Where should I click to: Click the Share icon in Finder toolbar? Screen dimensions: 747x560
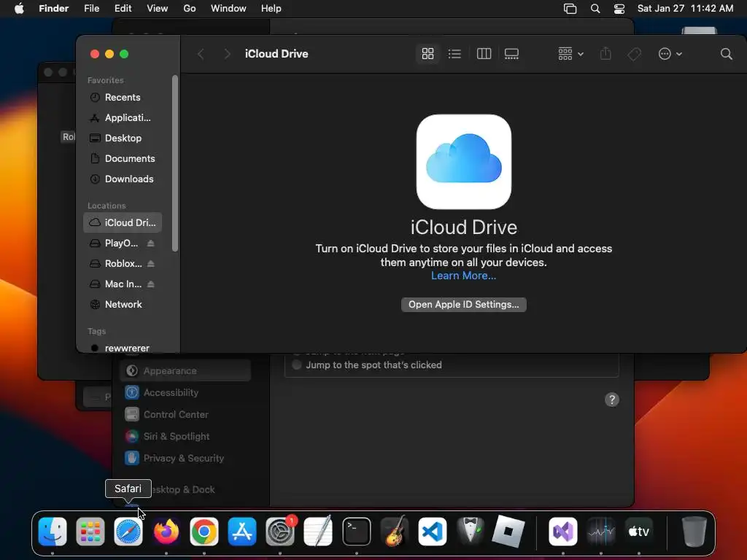pos(605,54)
